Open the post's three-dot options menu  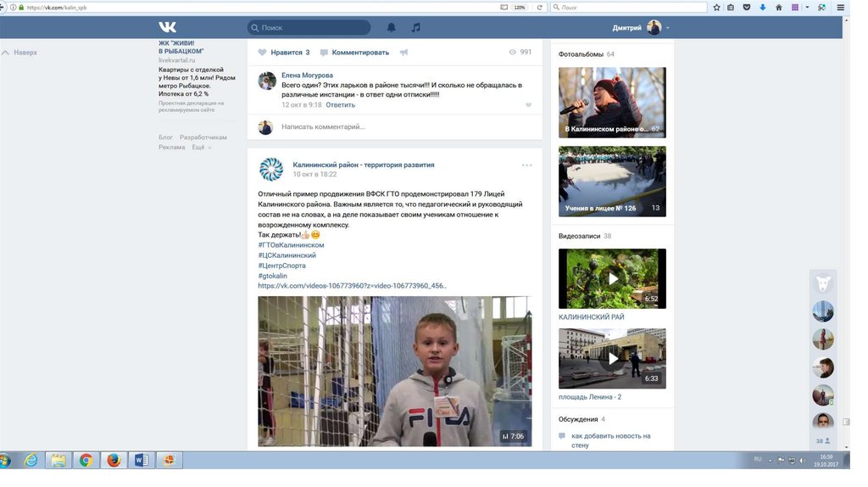coord(526,165)
